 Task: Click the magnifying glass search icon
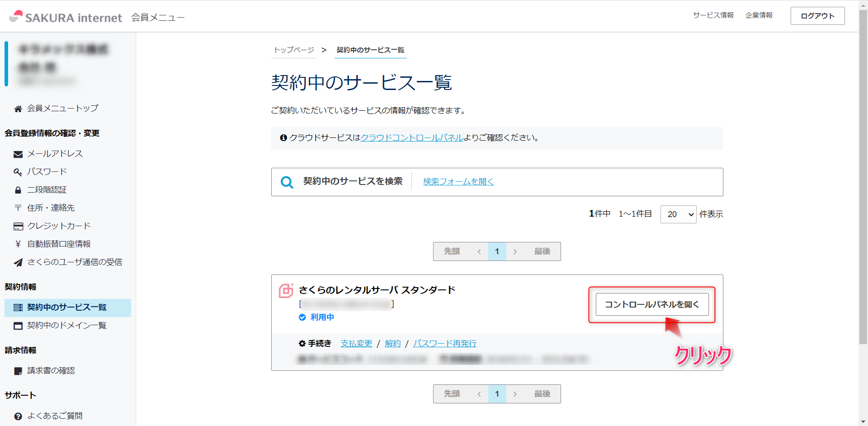(287, 182)
